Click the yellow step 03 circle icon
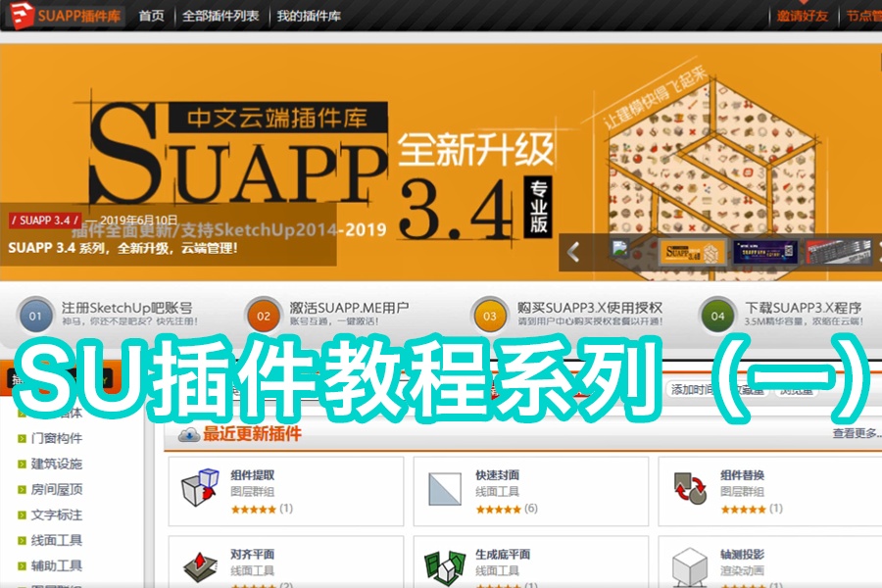 [490, 316]
